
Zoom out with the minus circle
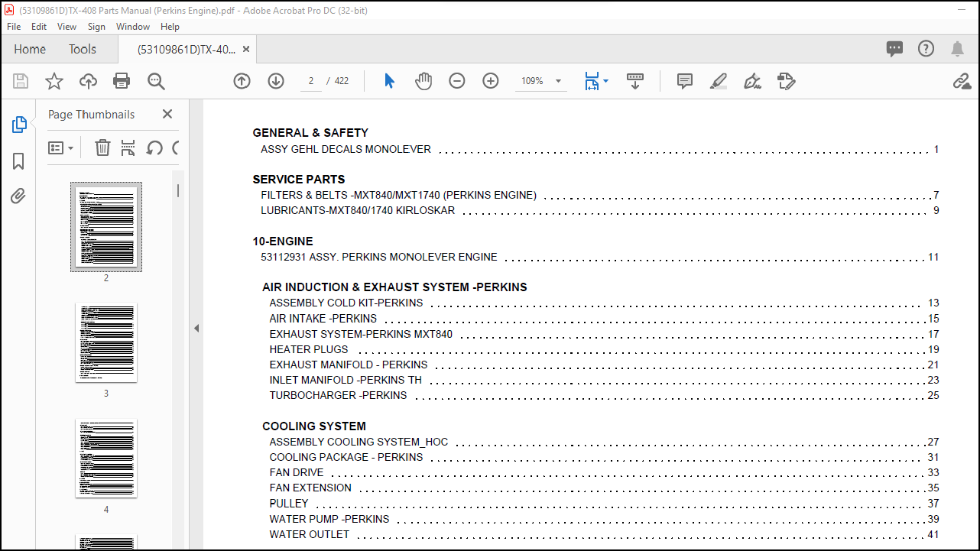click(x=457, y=81)
